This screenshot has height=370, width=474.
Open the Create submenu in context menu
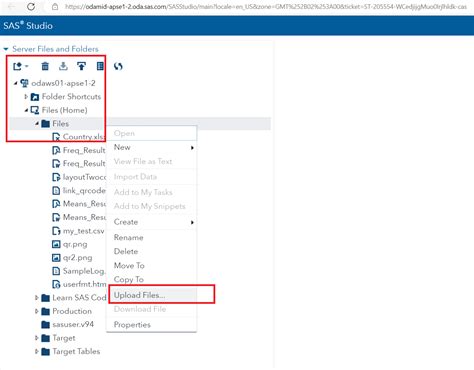point(152,222)
